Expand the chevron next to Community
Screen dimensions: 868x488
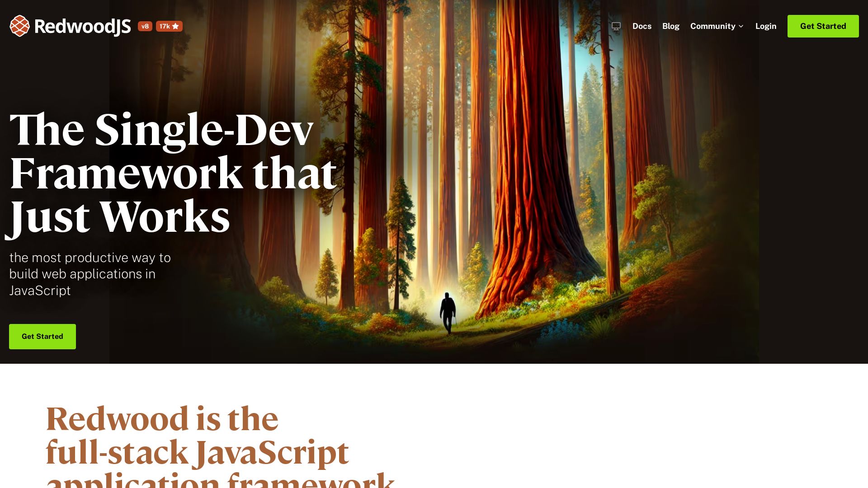click(x=741, y=26)
